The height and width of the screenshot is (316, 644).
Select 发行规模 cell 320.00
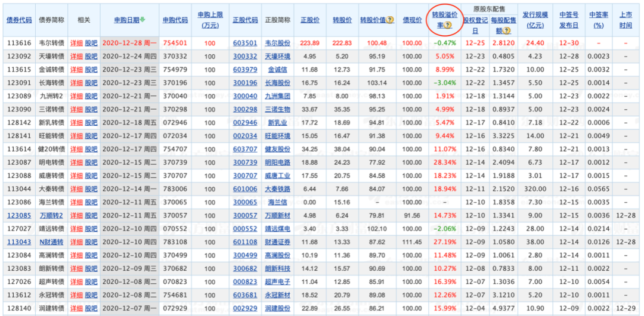click(535, 189)
